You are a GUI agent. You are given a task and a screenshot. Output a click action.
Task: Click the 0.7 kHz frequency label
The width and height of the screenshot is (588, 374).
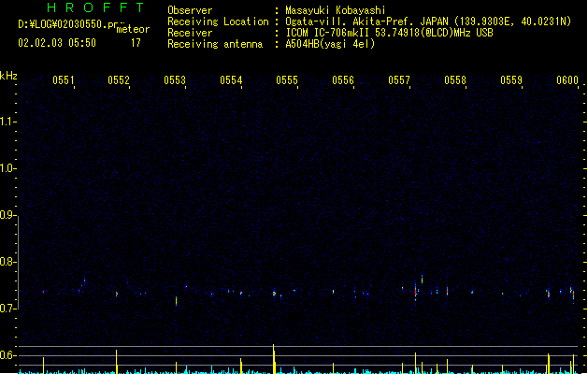(7, 309)
